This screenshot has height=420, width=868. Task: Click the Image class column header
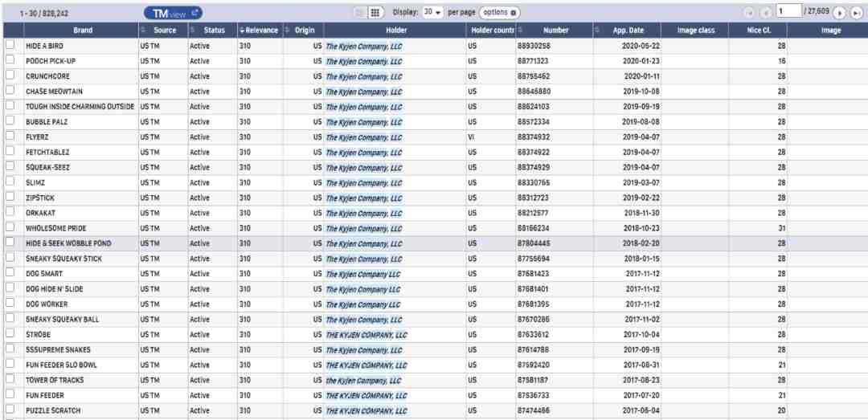pyautogui.click(x=695, y=31)
